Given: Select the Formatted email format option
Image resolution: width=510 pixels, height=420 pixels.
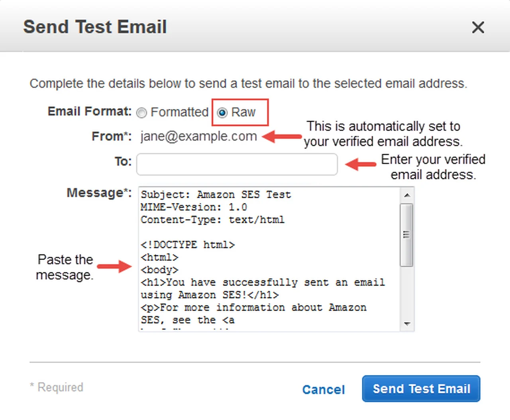Looking at the screenshot, I should 142,113.
